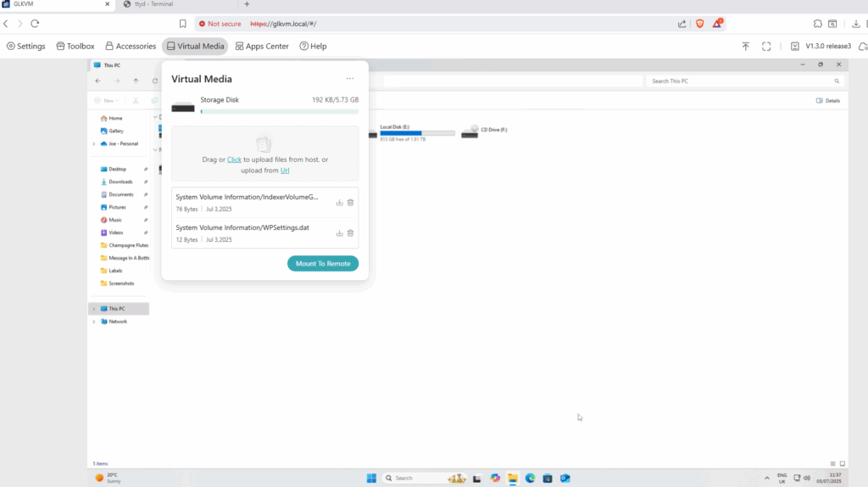Viewport: 868px width, 487px height.
Task: Open the Screenshots folder in sidebar
Action: coord(121,283)
